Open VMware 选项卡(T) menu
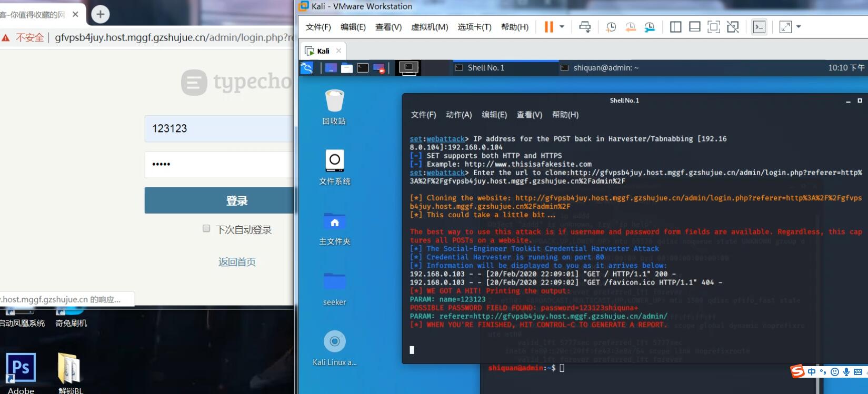The width and height of the screenshot is (868, 394). (474, 27)
